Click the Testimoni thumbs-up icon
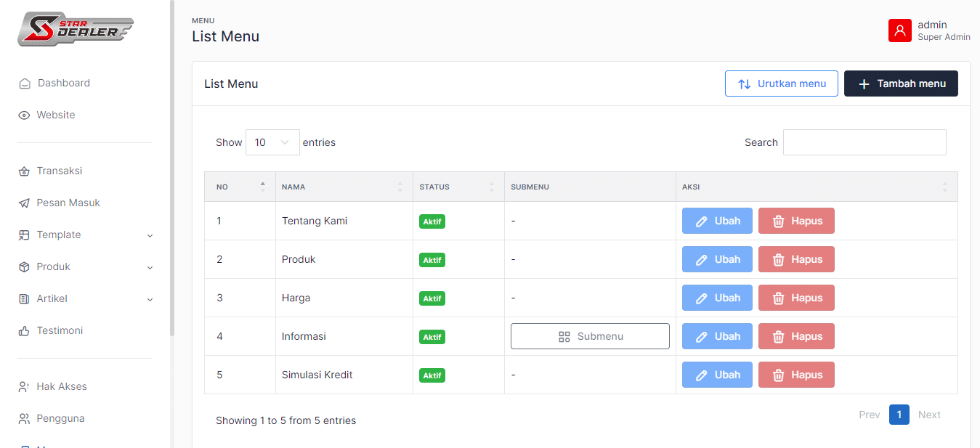The height and width of the screenshot is (448, 980). 24,331
